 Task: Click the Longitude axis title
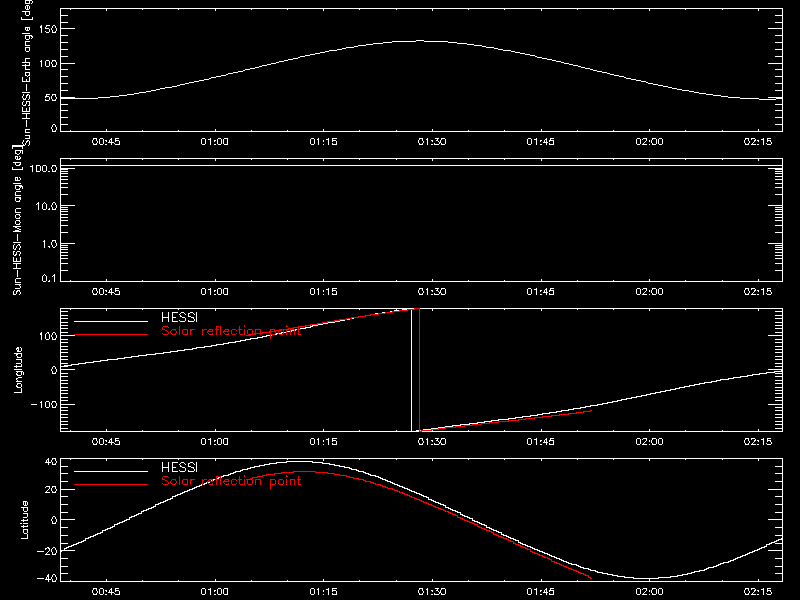[18, 370]
